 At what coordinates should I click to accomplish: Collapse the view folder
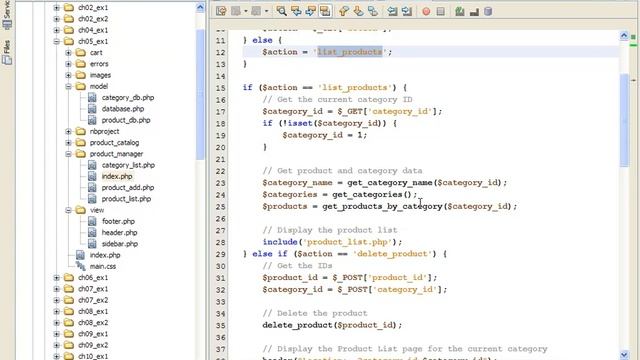tap(69, 210)
